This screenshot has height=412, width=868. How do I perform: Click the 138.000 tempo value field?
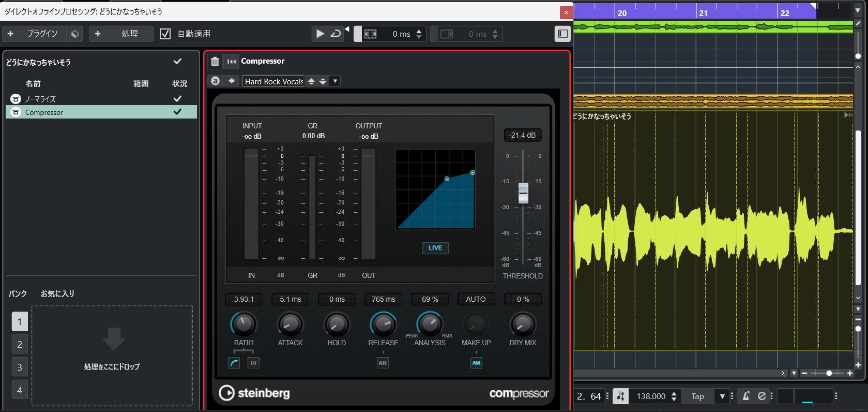(x=651, y=396)
